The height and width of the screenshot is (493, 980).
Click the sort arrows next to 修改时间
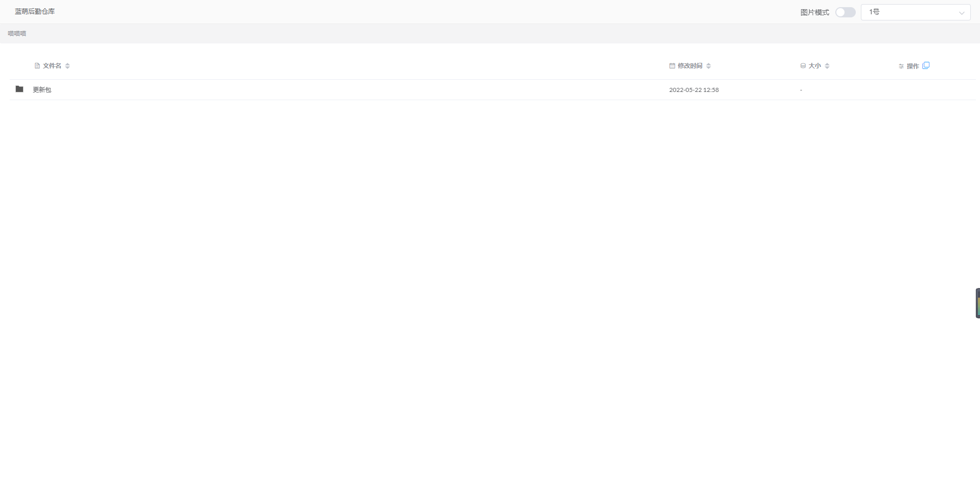pos(709,66)
